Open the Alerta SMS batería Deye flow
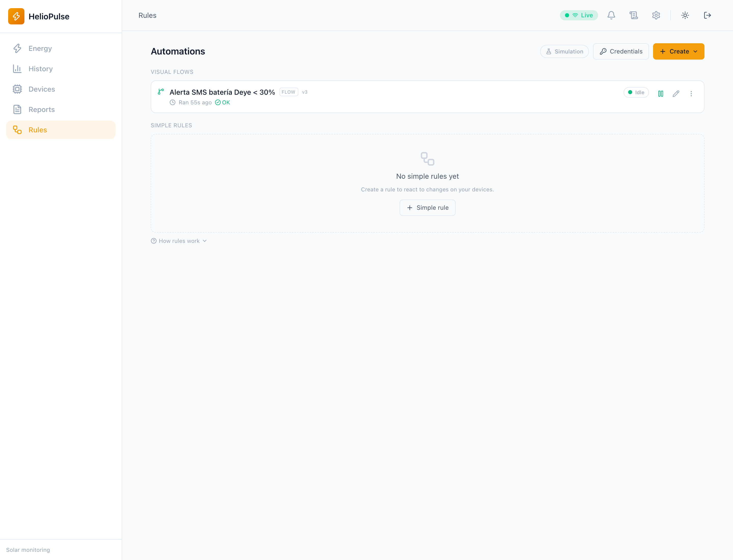 point(222,92)
